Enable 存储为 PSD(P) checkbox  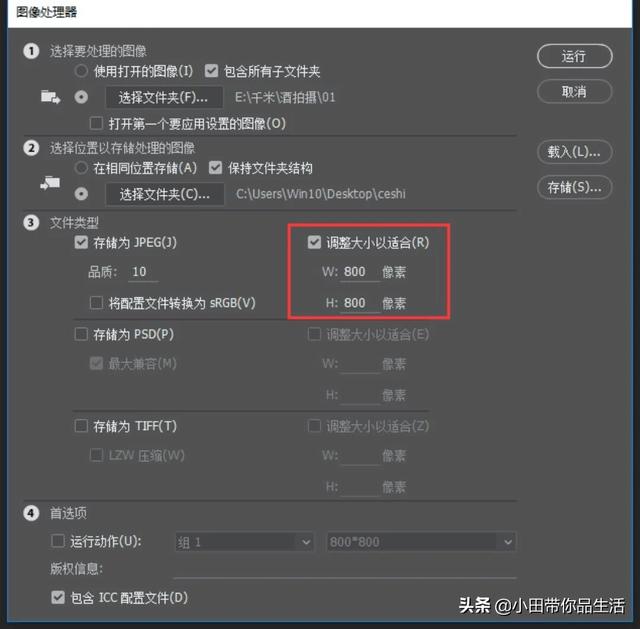[x=81, y=334]
